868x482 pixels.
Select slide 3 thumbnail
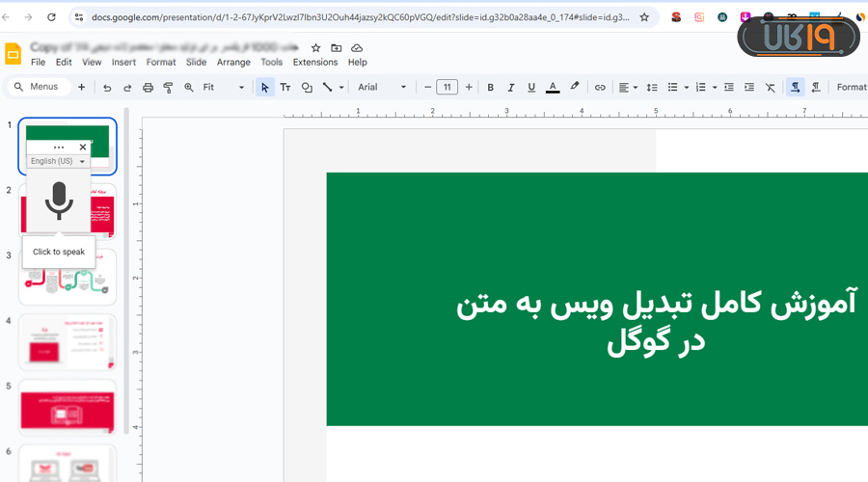coord(68,277)
